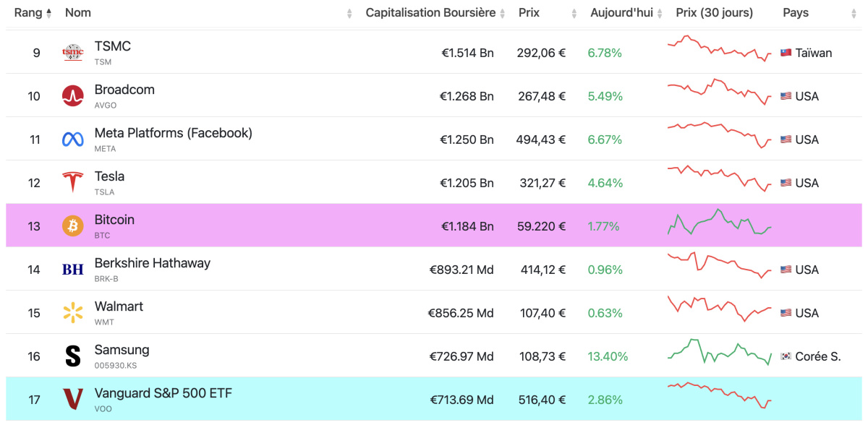Click Bitcoin price 59.220 €
The image size is (868, 425).
[x=541, y=226]
